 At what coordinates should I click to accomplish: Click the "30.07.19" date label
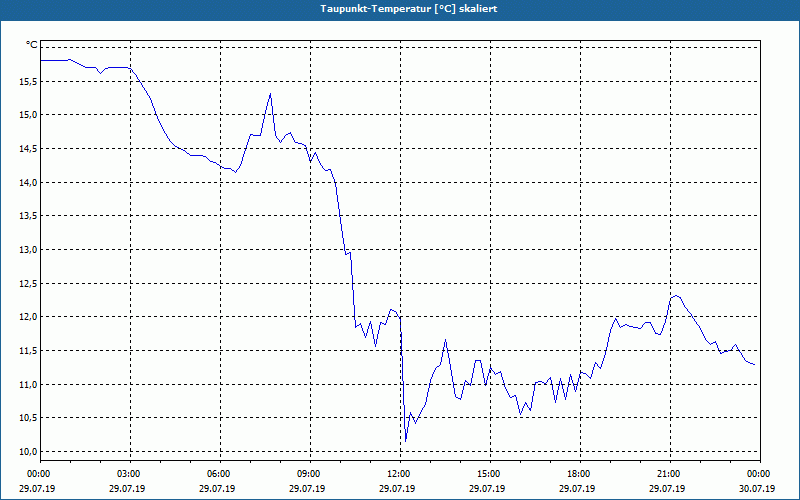coord(757,488)
